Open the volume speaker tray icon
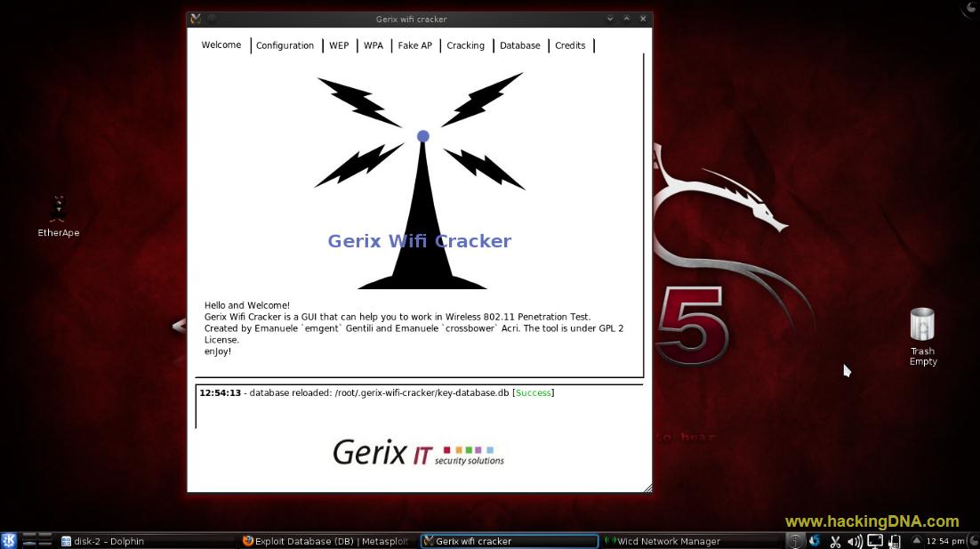The image size is (980, 549). tap(855, 542)
